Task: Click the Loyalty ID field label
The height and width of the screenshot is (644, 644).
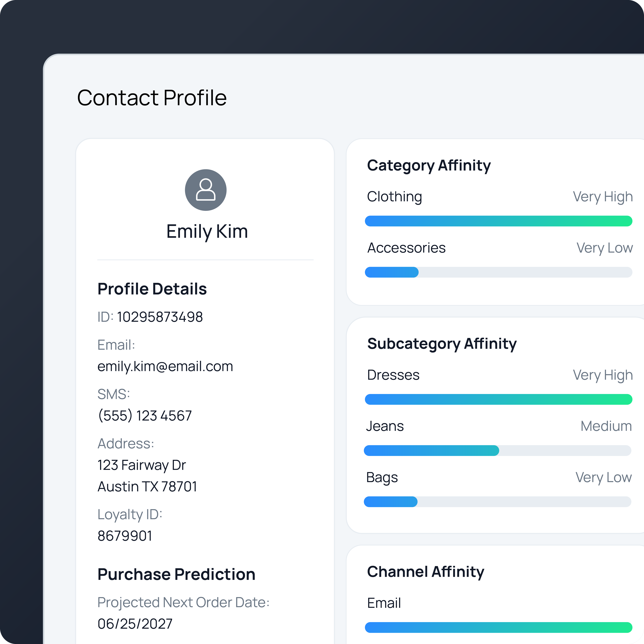Action: (x=130, y=515)
